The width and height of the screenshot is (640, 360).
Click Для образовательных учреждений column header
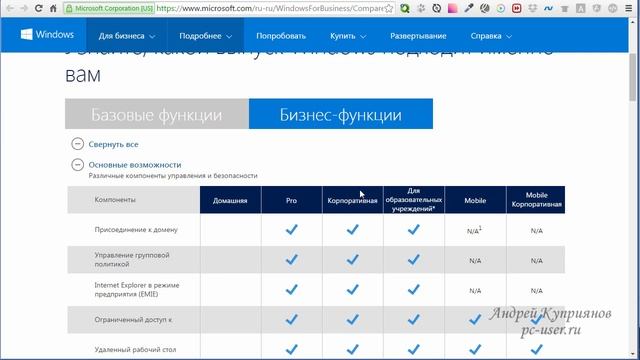[413, 200]
